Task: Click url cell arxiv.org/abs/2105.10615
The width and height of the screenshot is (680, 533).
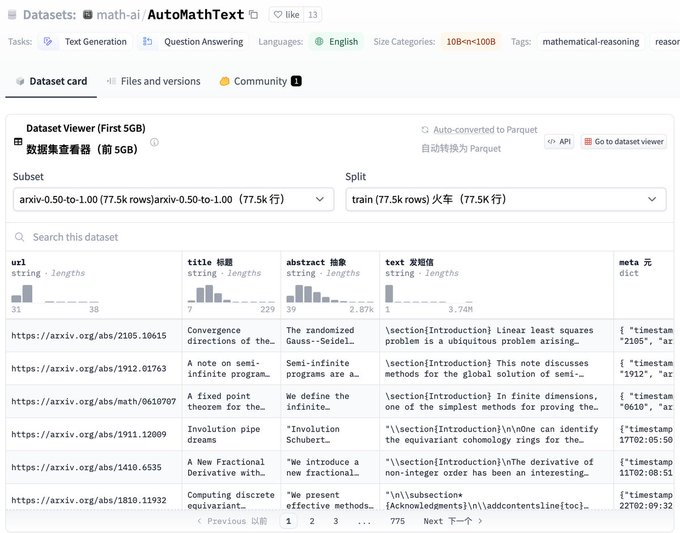Action: pyautogui.click(x=94, y=336)
